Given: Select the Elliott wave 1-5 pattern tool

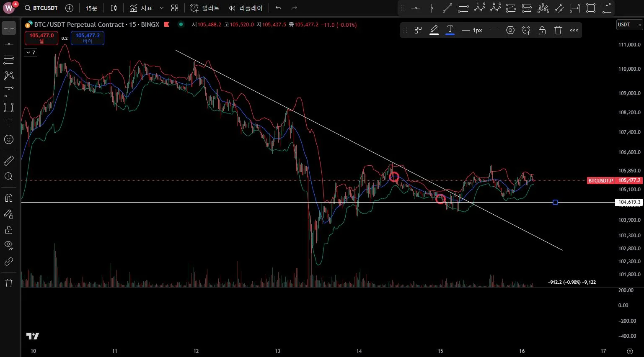Looking at the screenshot, I should point(479,8).
